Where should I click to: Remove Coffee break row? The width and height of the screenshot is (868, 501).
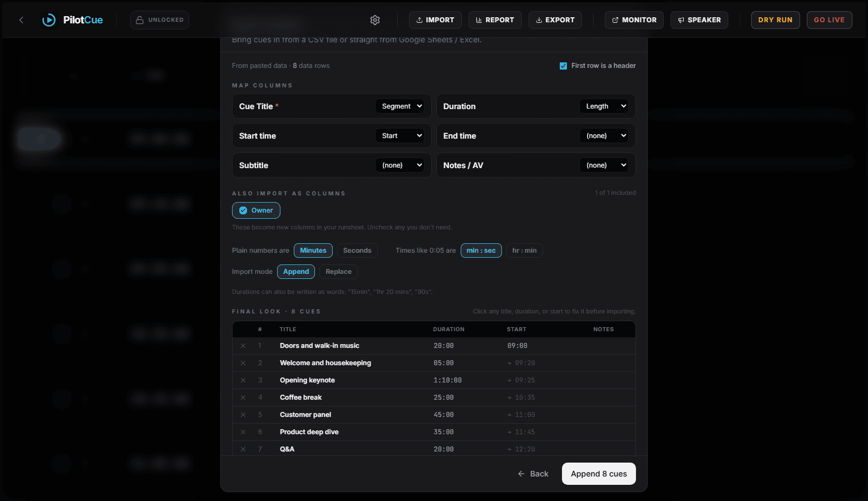click(x=243, y=397)
